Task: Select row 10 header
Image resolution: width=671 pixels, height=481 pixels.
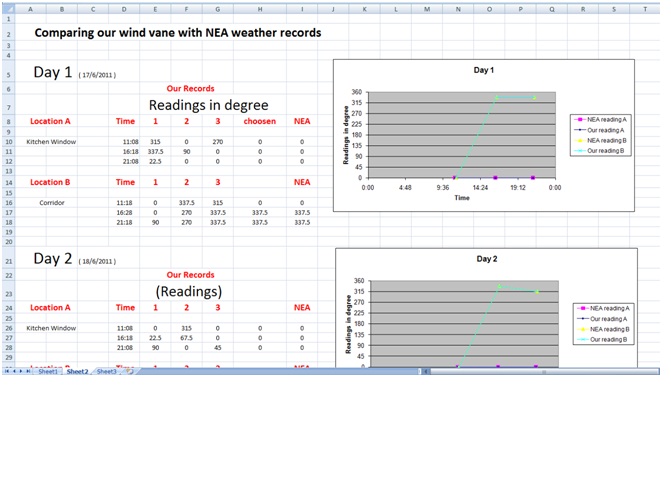Action: click(x=9, y=142)
